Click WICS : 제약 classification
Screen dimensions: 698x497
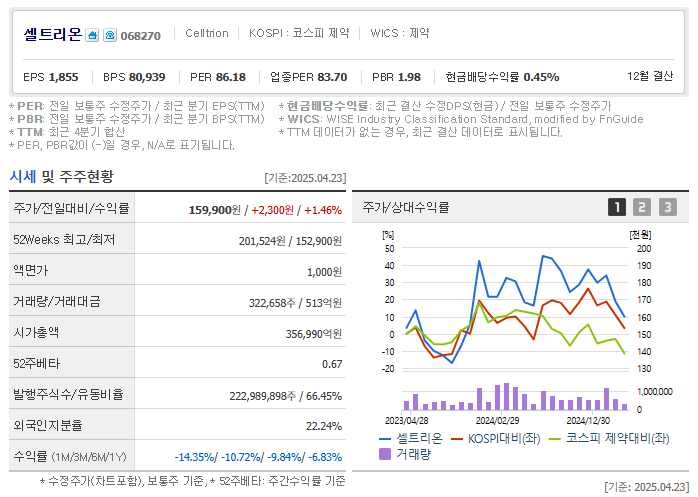click(400, 33)
